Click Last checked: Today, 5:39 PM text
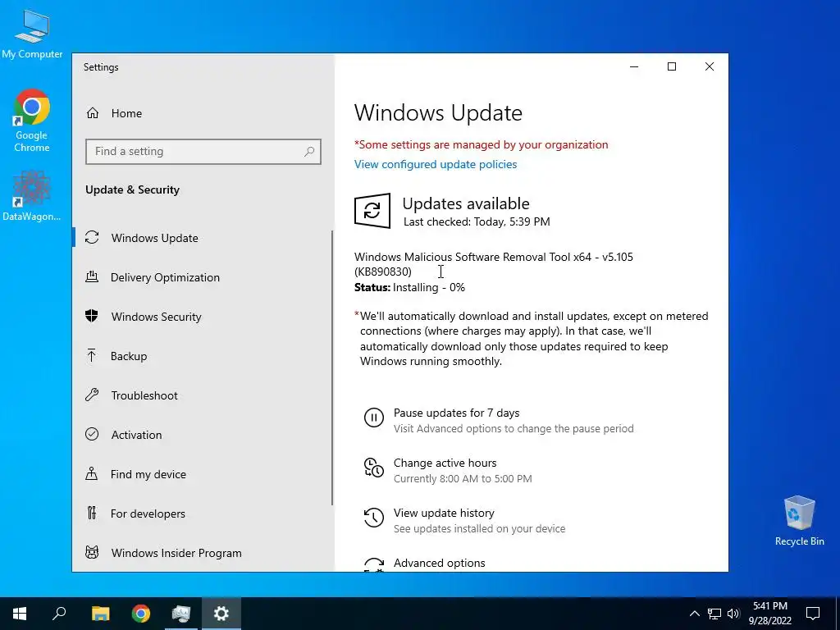This screenshot has height=630, width=840. pos(477,221)
